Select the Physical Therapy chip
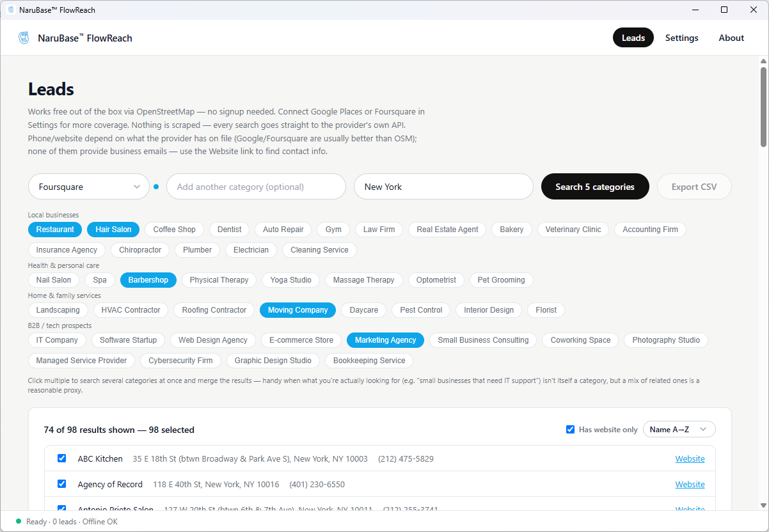 (219, 280)
